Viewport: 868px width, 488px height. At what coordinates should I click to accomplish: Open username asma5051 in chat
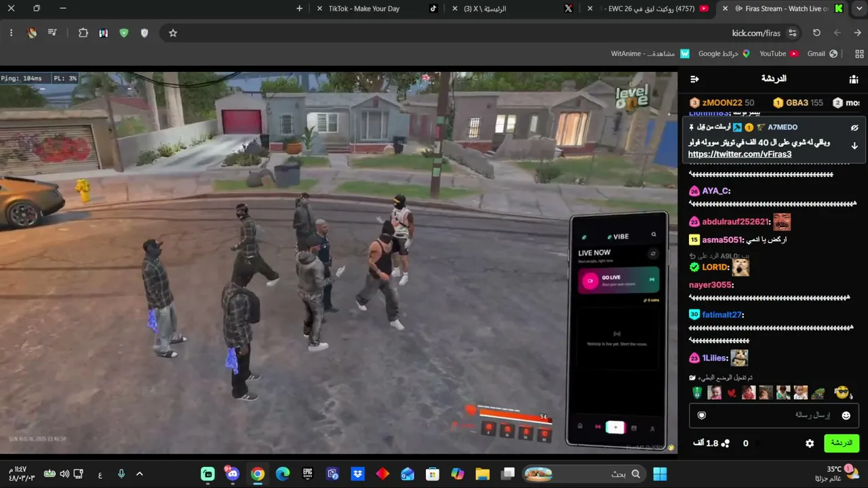click(722, 239)
